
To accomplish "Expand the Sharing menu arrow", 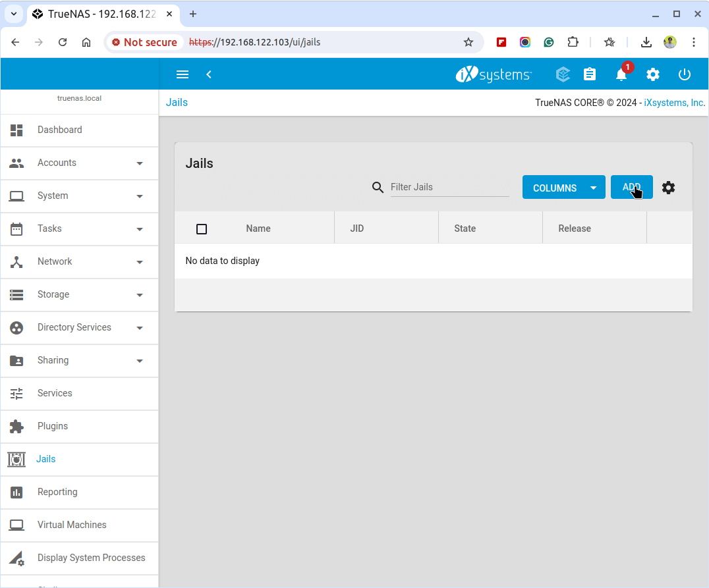I will (x=140, y=361).
